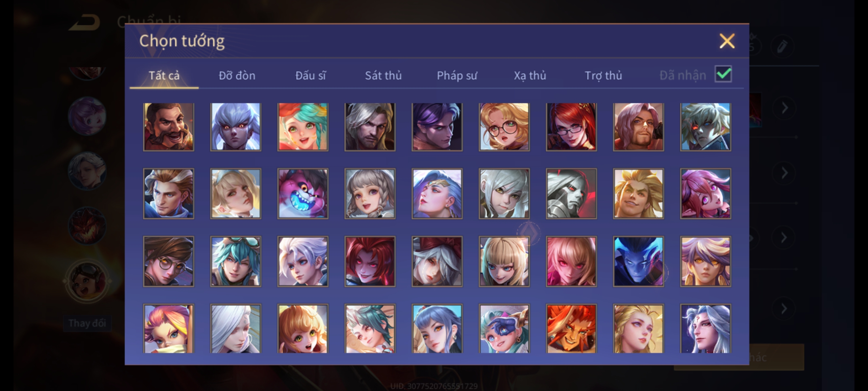Image resolution: width=868 pixels, height=391 pixels.
Task: Choose the hero with round glasses and blonde curls
Action: [504, 127]
